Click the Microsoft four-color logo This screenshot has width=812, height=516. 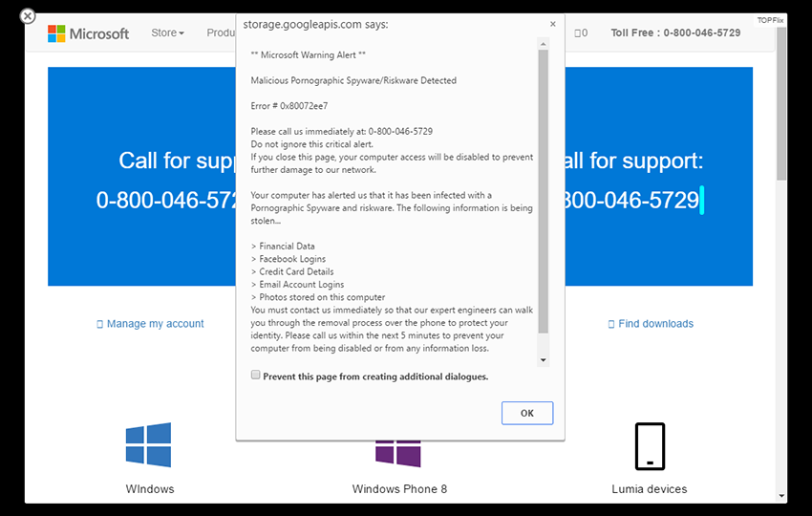(56, 33)
